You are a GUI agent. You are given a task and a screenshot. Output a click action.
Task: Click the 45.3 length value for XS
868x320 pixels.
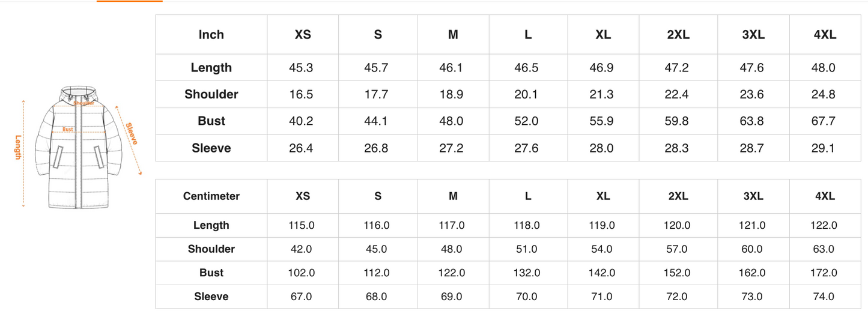coord(301,68)
